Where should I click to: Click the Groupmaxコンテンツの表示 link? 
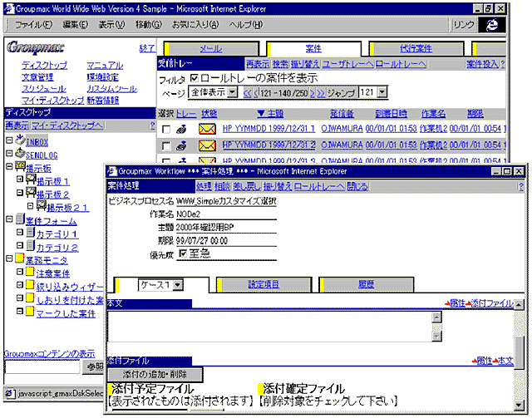tap(50, 353)
